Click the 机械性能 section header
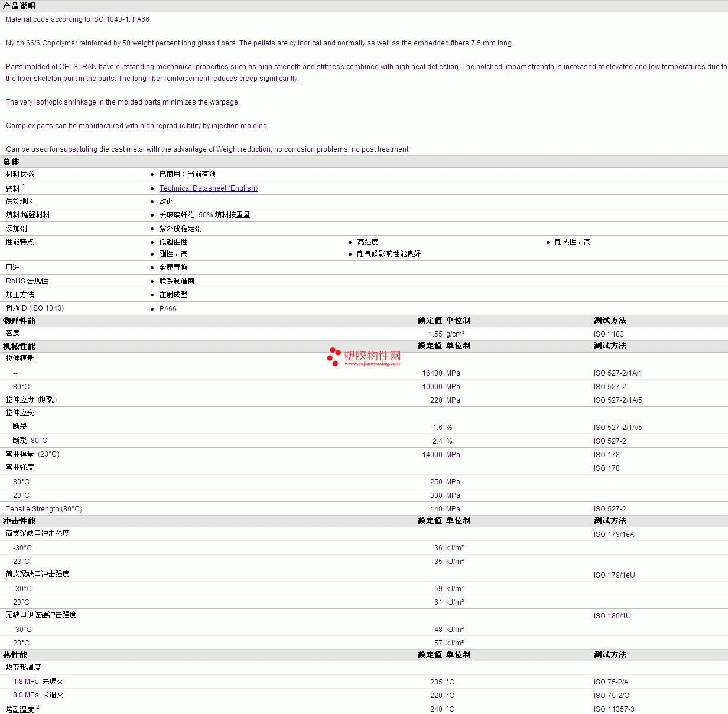This screenshot has width=728, height=714. pyautogui.click(x=19, y=346)
